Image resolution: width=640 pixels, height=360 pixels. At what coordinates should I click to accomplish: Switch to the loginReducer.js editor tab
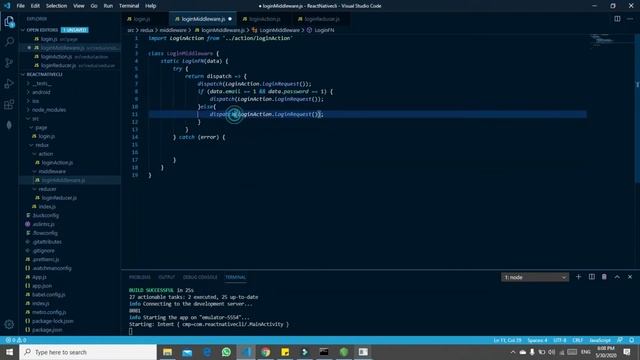click(321, 19)
